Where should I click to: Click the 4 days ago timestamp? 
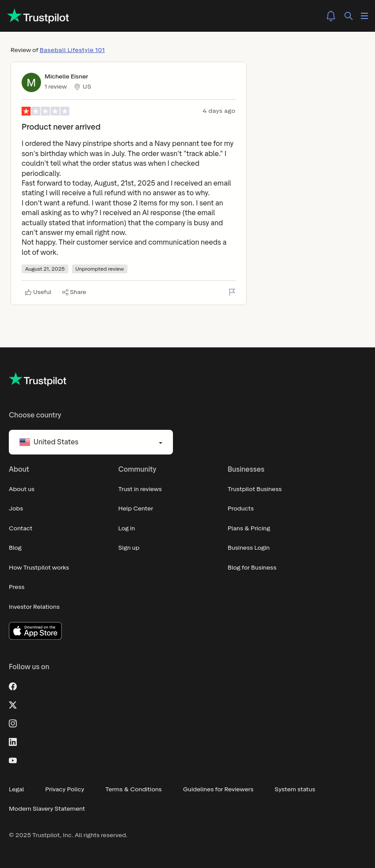[219, 111]
